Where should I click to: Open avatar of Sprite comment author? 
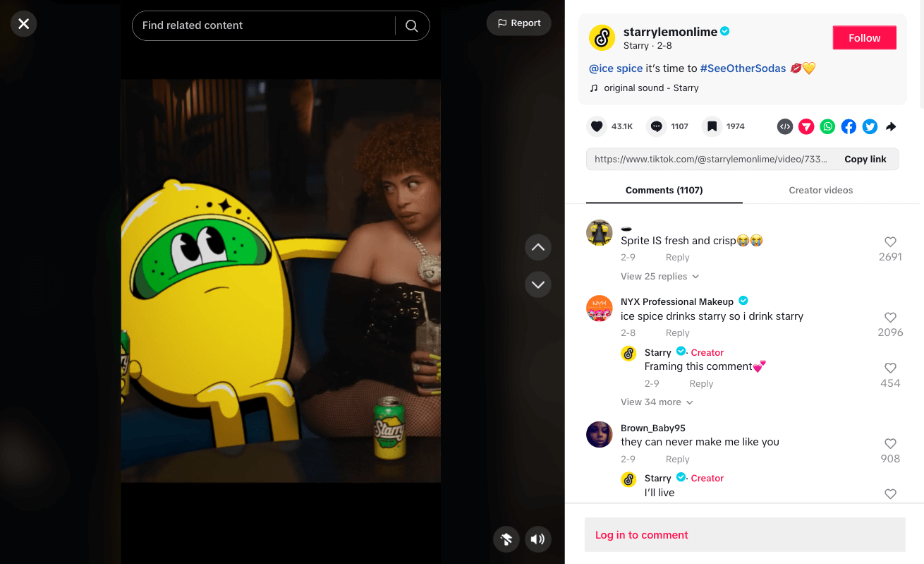click(599, 233)
